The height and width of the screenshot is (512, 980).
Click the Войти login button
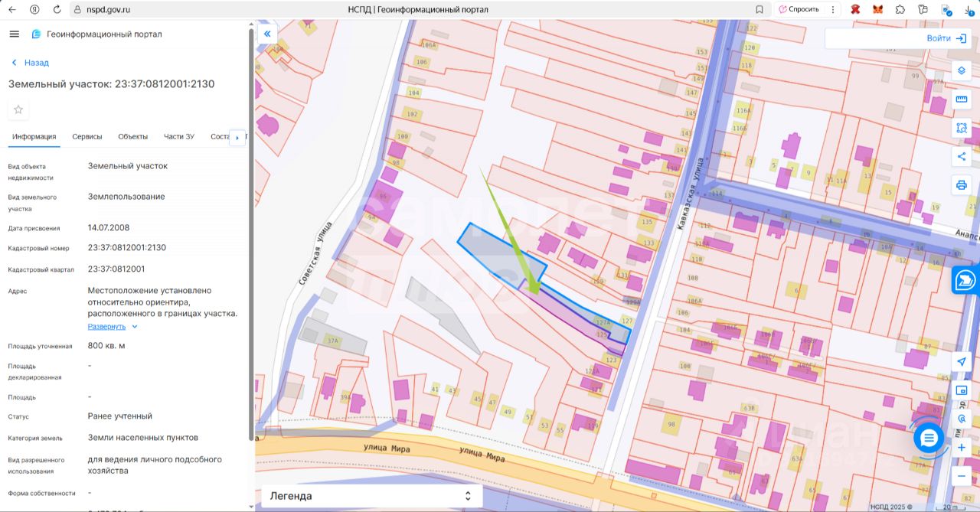[946, 38]
